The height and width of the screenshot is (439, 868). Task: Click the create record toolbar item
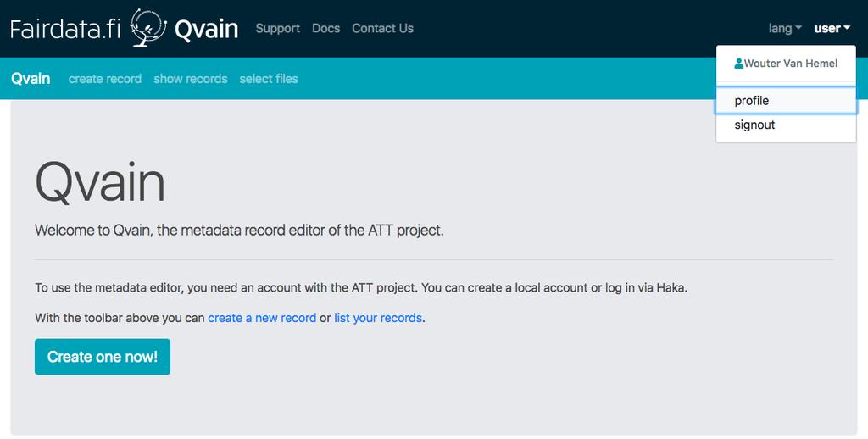coord(105,79)
